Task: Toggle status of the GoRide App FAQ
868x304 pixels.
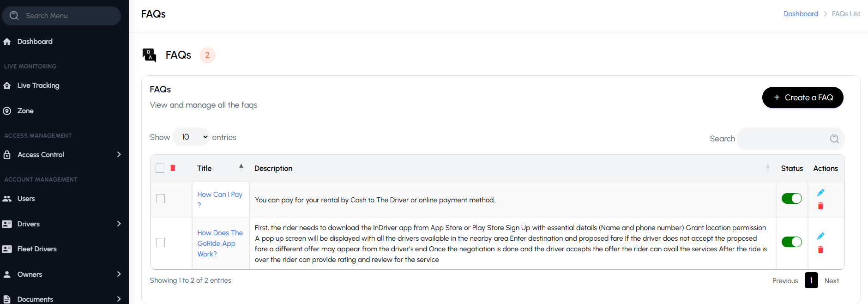Action: pos(791,242)
